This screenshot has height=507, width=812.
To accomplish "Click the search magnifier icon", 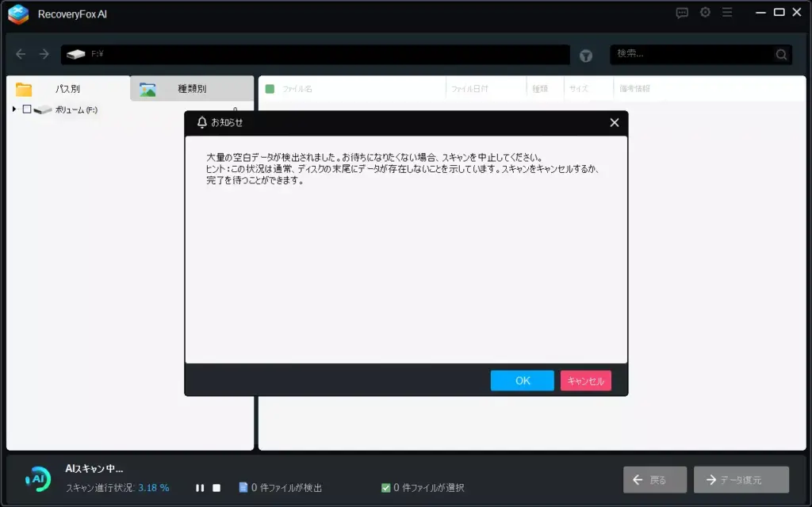I will click(x=781, y=54).
